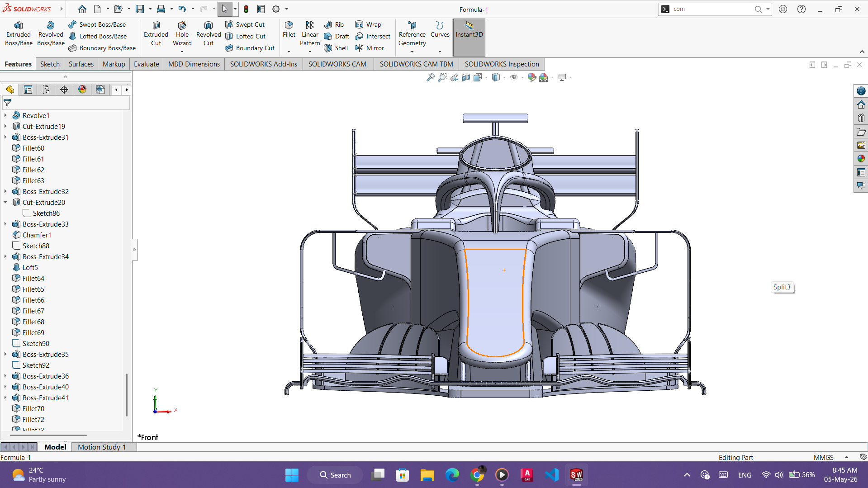Open Reference Geometry tool
Image resolution: width=868 pixels, height=488 pixels.
(412, 34)
